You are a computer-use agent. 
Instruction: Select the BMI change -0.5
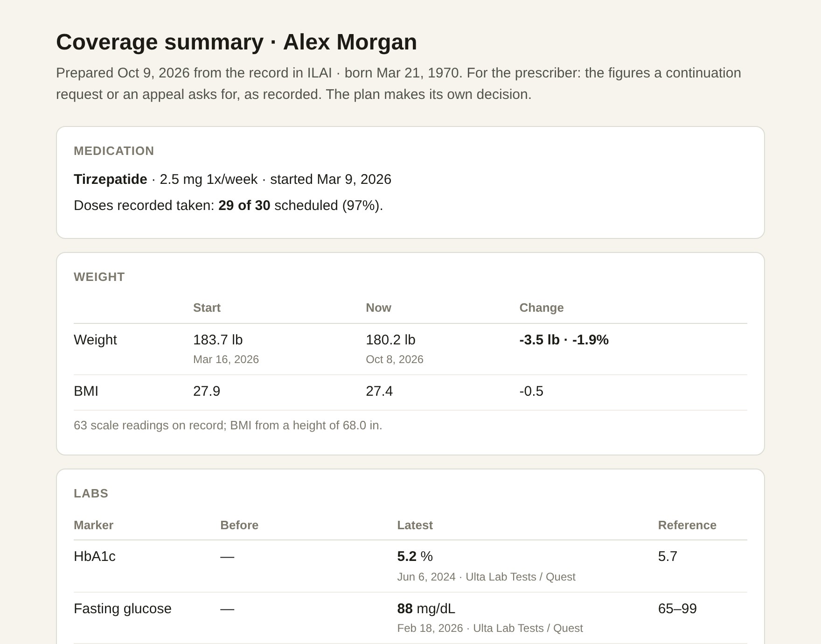click(531, 391)
